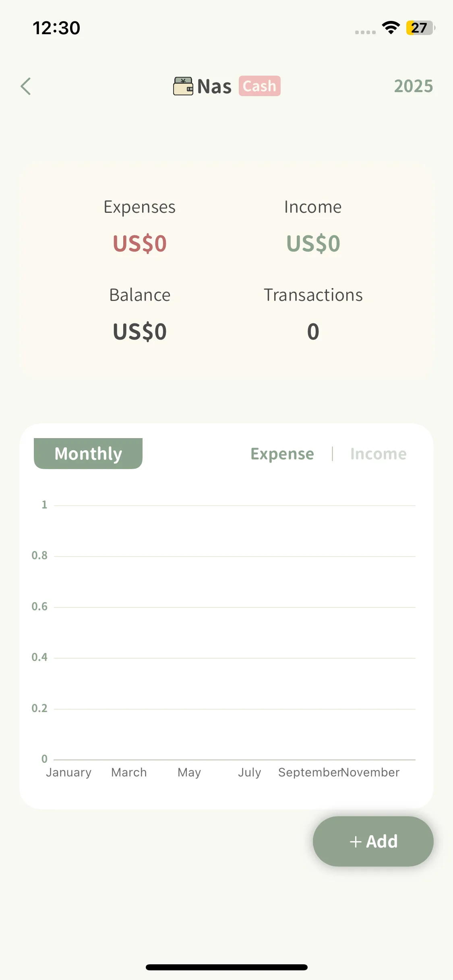453x980 pixels.
Task: Tap the wallet icon beside Nas
Action: coord(183,86)
